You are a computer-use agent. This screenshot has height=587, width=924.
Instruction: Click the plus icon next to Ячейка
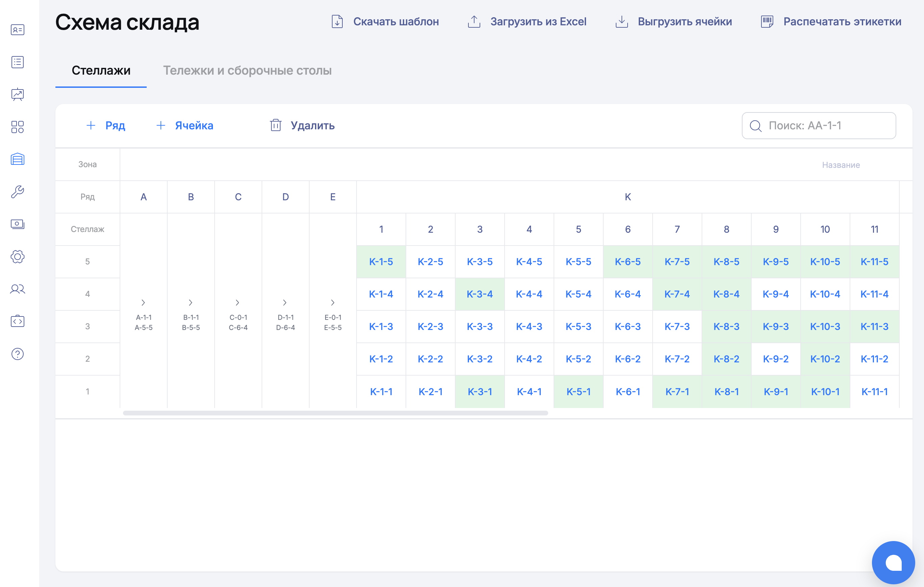(x=161, y=125)
